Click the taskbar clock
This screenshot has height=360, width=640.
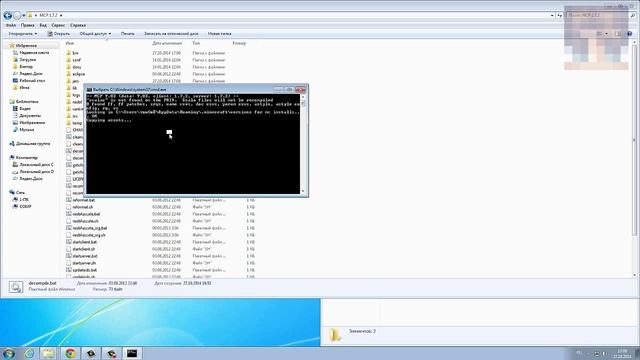(622, 353)
